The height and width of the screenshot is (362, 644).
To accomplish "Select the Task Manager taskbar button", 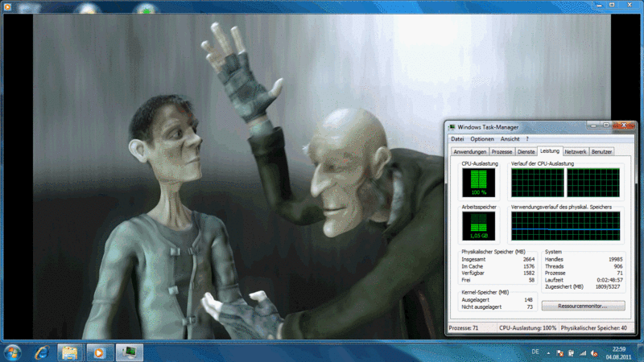I will point(130,352).
